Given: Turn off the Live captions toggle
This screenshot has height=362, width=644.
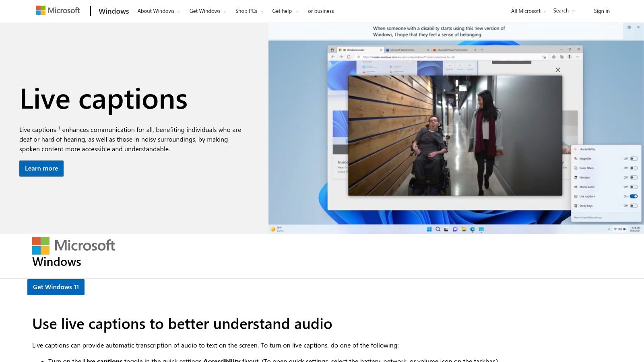Looking at the screenshot, I should tap(634, 196).
